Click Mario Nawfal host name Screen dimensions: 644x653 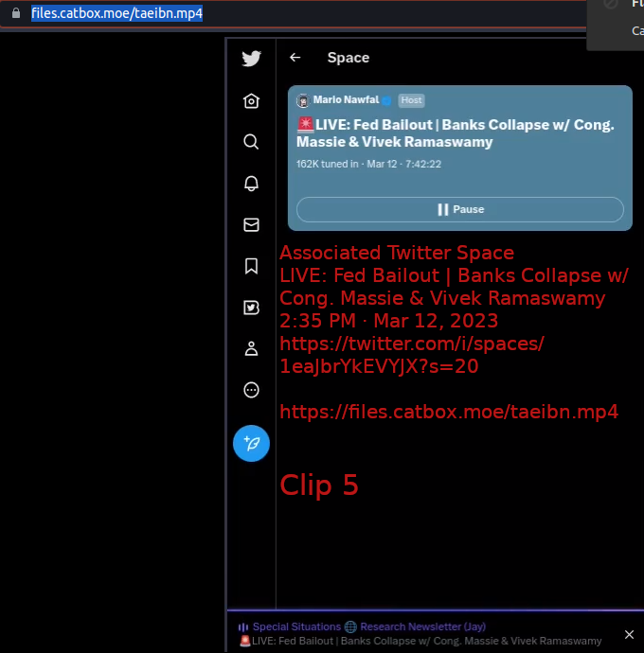[346, 100]
